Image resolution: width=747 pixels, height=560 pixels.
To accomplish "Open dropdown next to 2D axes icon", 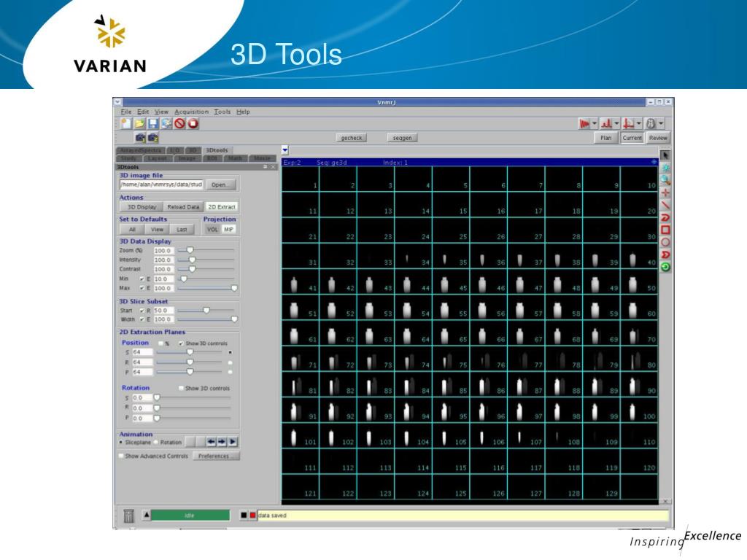I will [639, 124].
